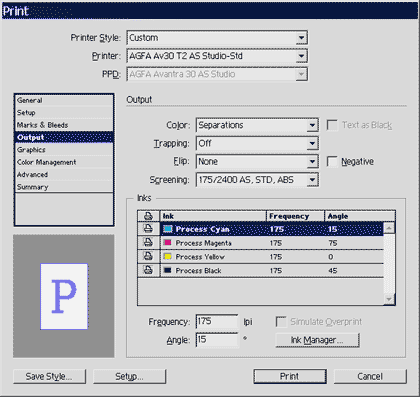Select the Output panel

pyautogui.click(x=64, y=137)
